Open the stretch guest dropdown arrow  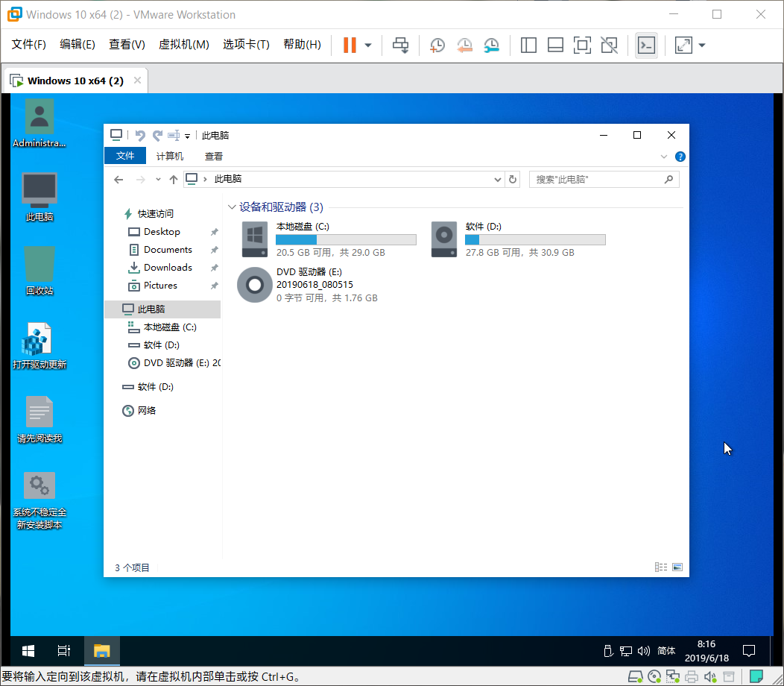[x=702, y=45]
